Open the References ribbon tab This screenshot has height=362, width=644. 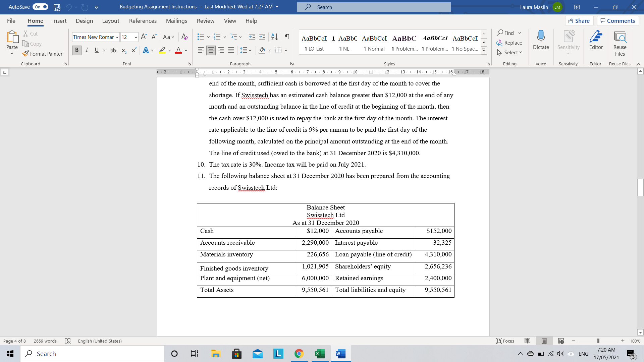tap(143, 21)
